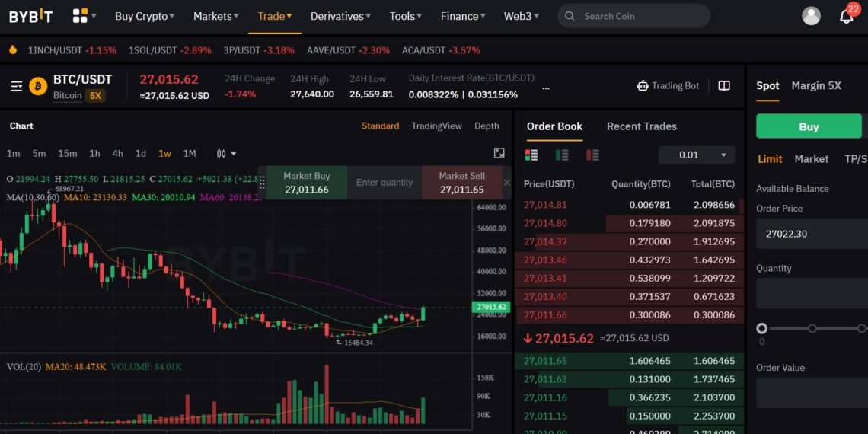Viewport: 868px width, 434px height.
Task: Open the Web3 menu
Action: pos(521,16)
